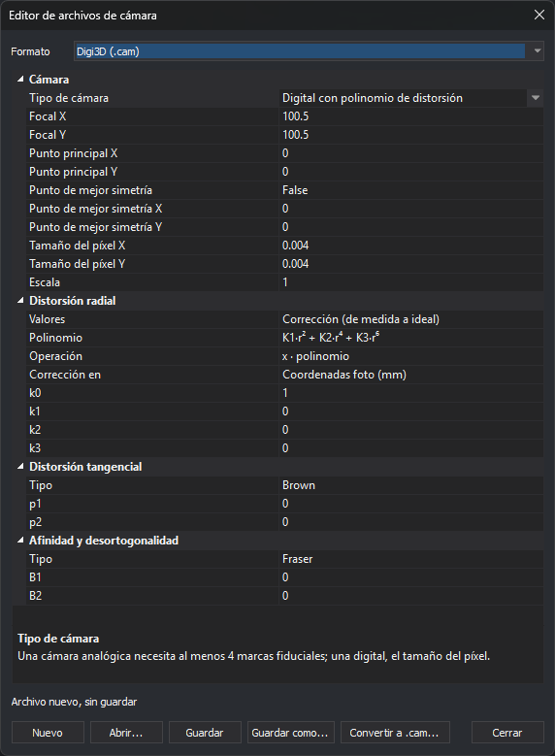The image size is (555, 756).
Task: Click the Guardar como... button
Action: (x=290, y=733)
